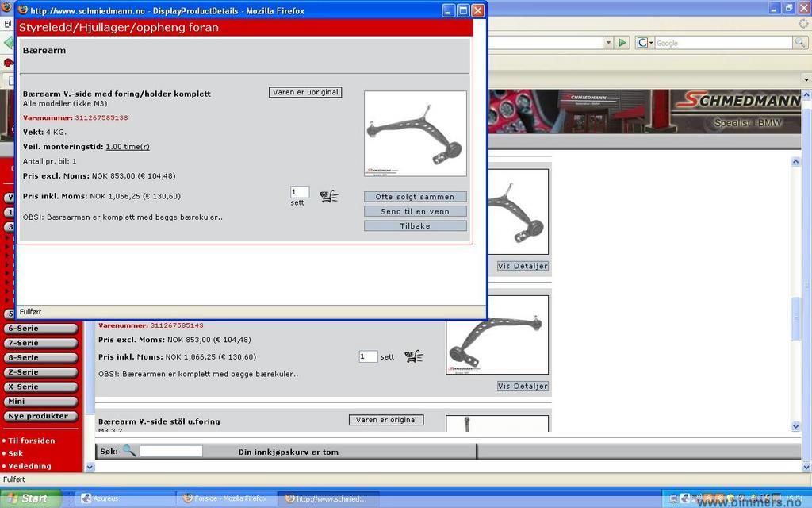
Task: Open the address bar history dropdown
Action: [608, 43]
